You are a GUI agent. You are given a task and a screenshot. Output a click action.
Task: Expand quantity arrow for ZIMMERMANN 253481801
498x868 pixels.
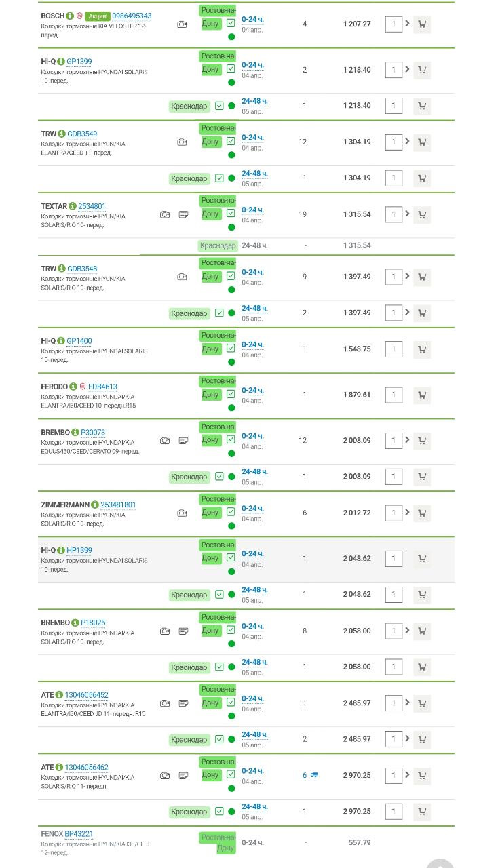(x=407, y=513)
